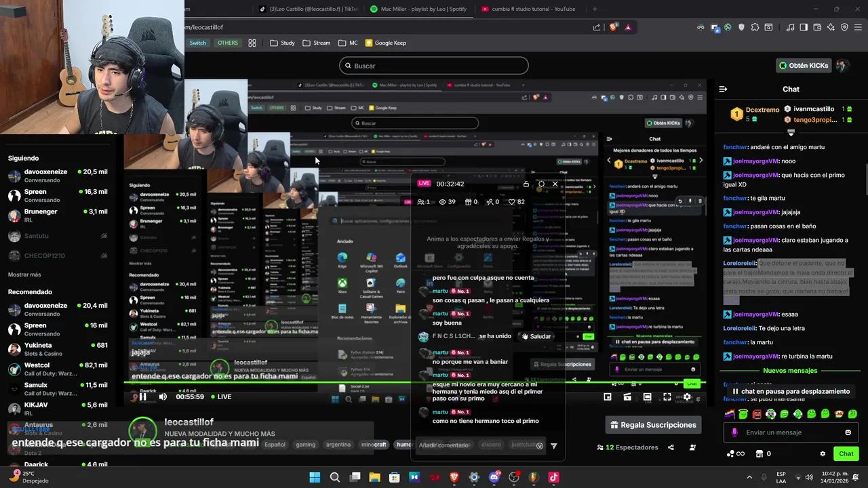
Task: Click the lock icon on the LIVE overlay
Action: tap(526, 184)
